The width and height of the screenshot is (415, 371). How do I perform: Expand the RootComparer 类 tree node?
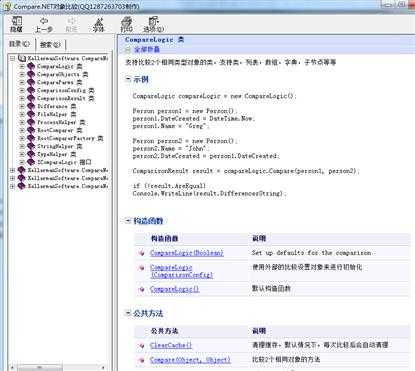point(22,130)
